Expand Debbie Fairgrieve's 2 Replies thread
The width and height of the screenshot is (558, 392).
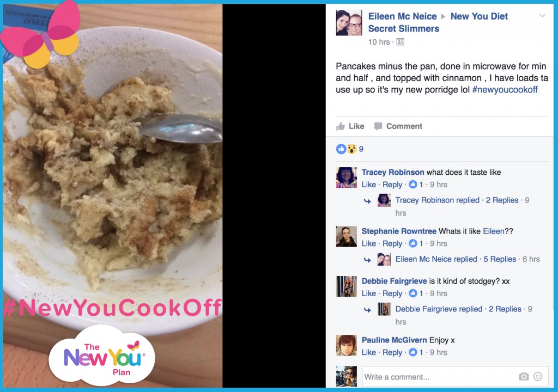[x=505, y=309]
